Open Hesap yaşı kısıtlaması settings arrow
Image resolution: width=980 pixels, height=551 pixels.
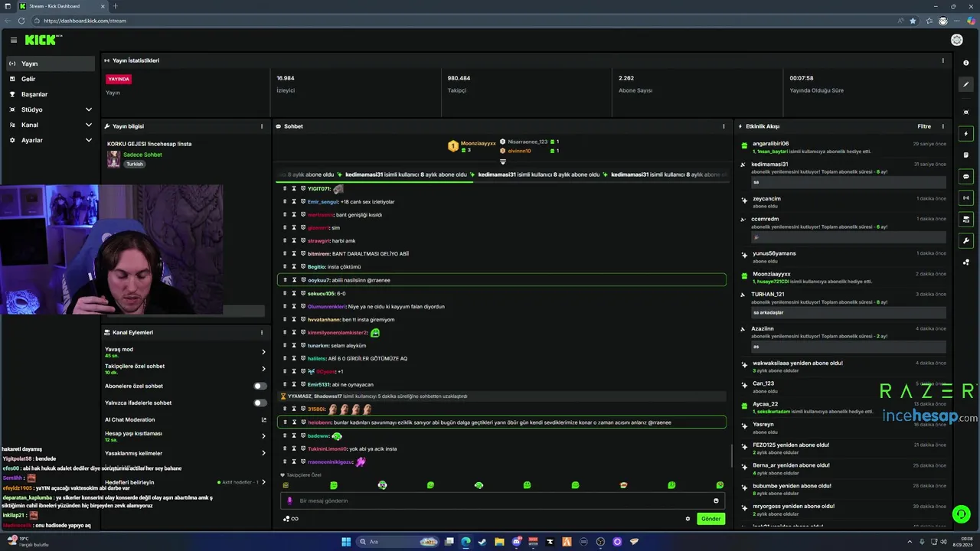click(x=263, y=436)
